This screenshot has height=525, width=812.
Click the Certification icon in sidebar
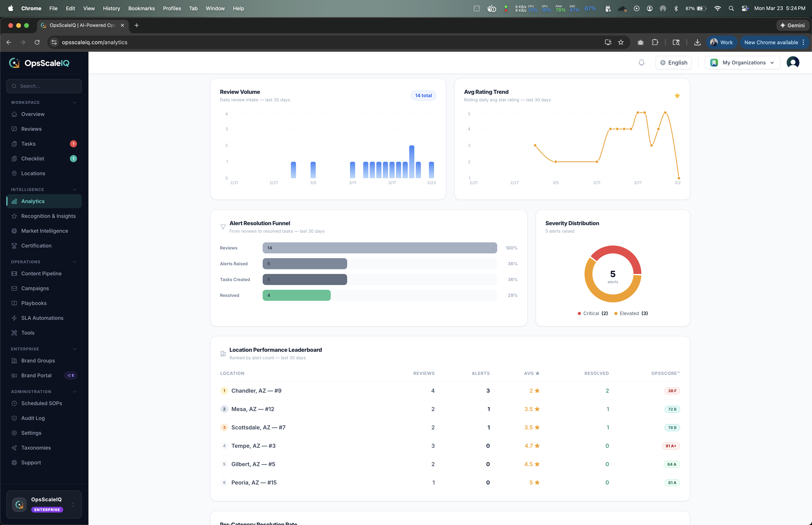tap(14, 246)
